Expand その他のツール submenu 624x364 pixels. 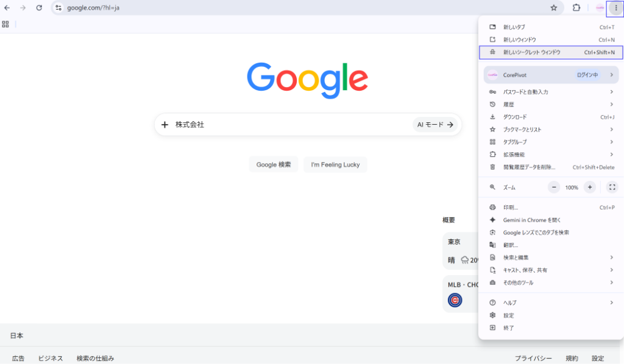click(x=551, y=282)
